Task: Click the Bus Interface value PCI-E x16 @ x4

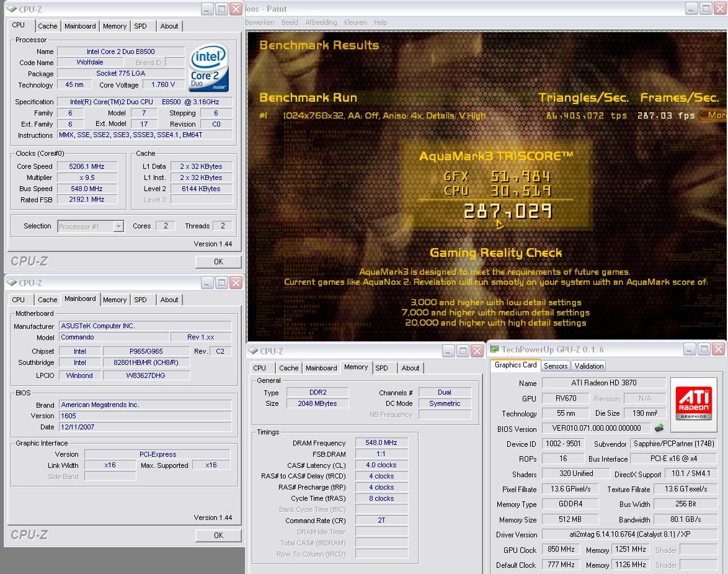Action: coord(673,459)
